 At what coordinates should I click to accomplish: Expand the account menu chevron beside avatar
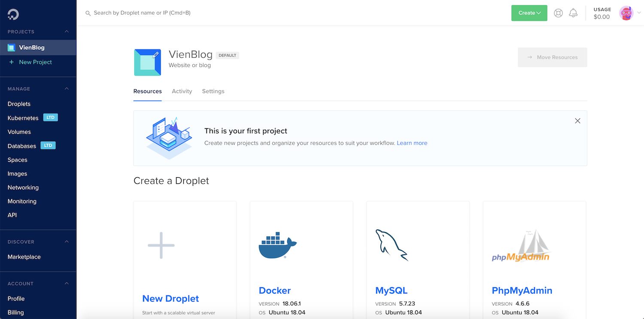(639, 13)
